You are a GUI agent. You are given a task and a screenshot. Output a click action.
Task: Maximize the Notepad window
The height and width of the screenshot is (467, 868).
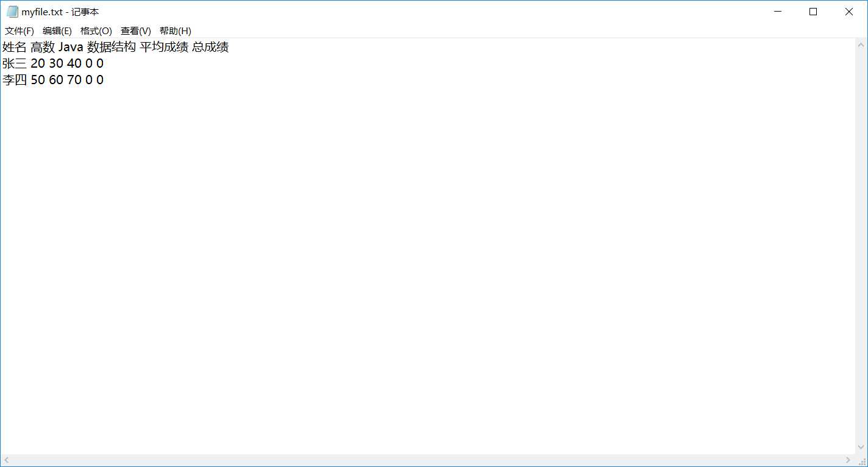point(813,12)
